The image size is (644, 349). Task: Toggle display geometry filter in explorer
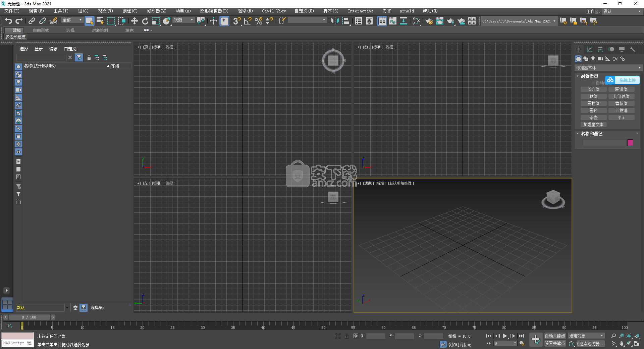pos(18,67)
